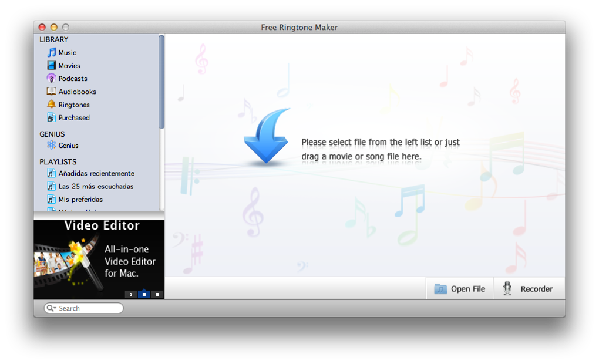Click the Free Ringtone Maker window title

(x=299, y=27)
